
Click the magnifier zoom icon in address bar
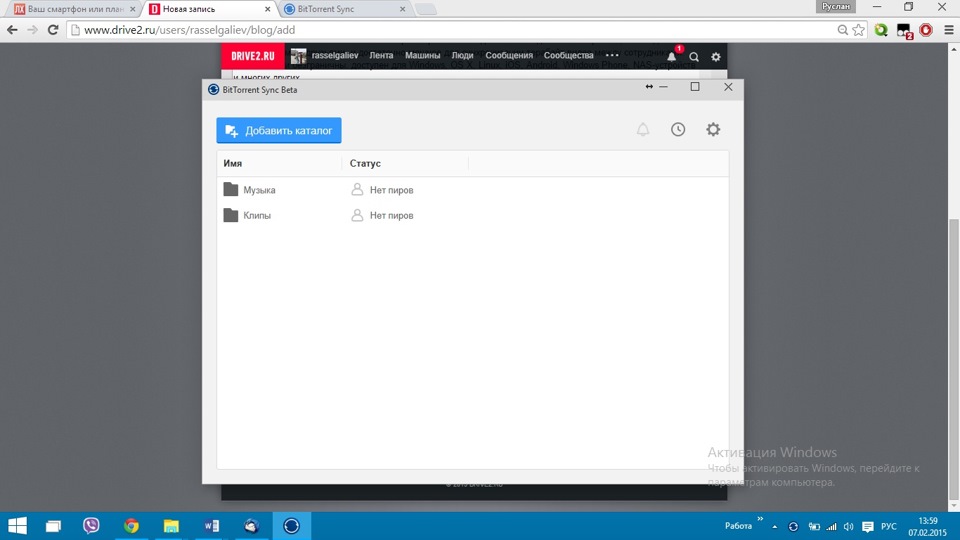842,30
